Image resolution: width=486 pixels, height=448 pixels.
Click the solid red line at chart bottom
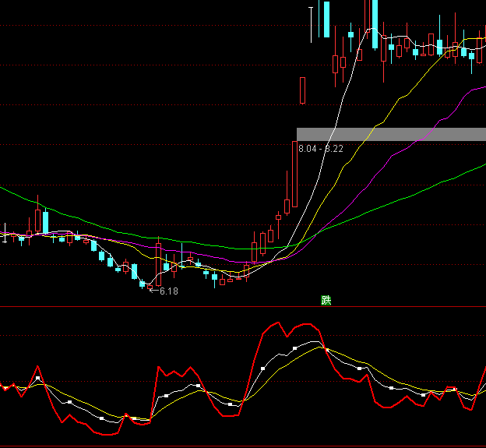click(243, 446)
